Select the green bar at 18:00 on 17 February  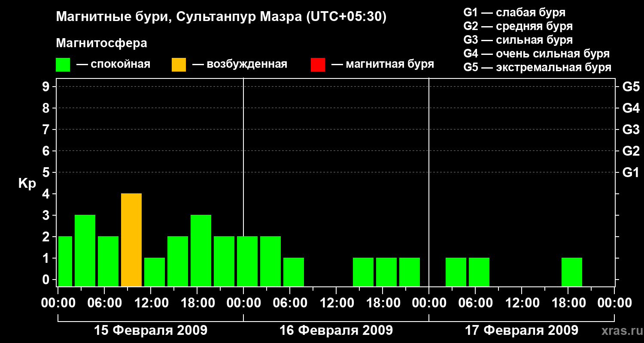[572, 272]
